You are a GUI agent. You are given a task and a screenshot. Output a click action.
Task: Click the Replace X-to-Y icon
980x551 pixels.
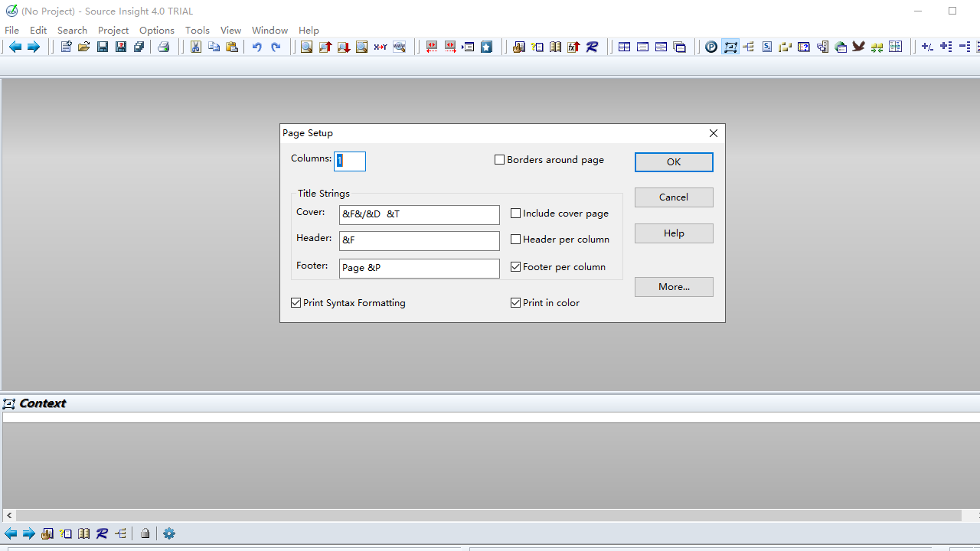point(380,47)
